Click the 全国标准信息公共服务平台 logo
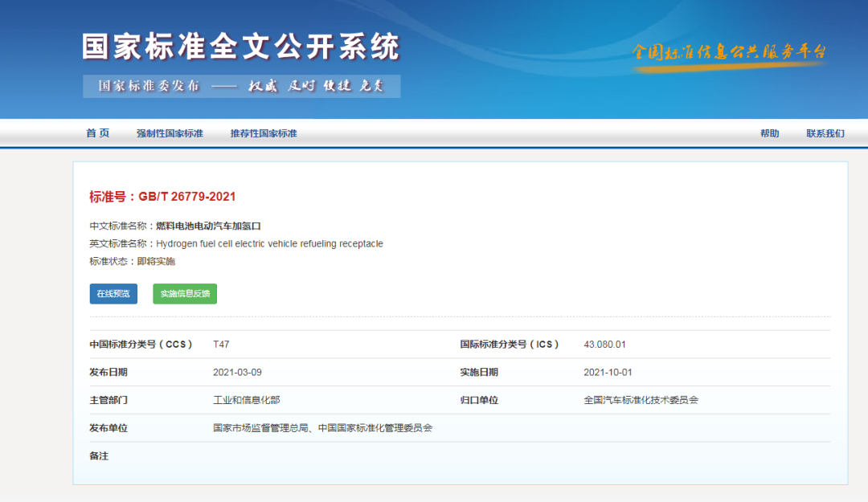This screenshot has width=868, height=502. tap(728, 53)
